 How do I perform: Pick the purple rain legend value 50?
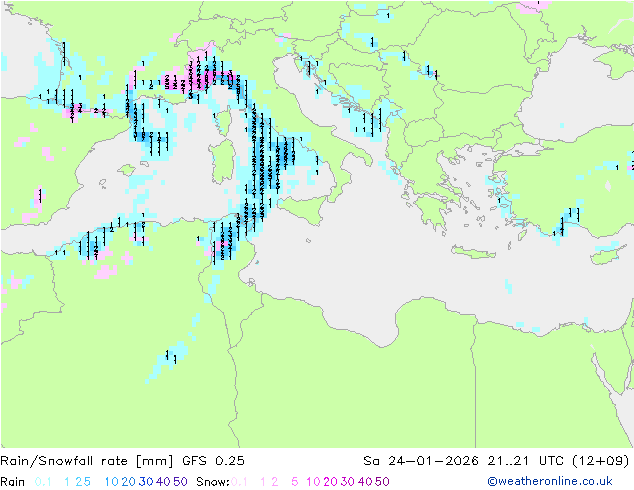tap(180, 482)
